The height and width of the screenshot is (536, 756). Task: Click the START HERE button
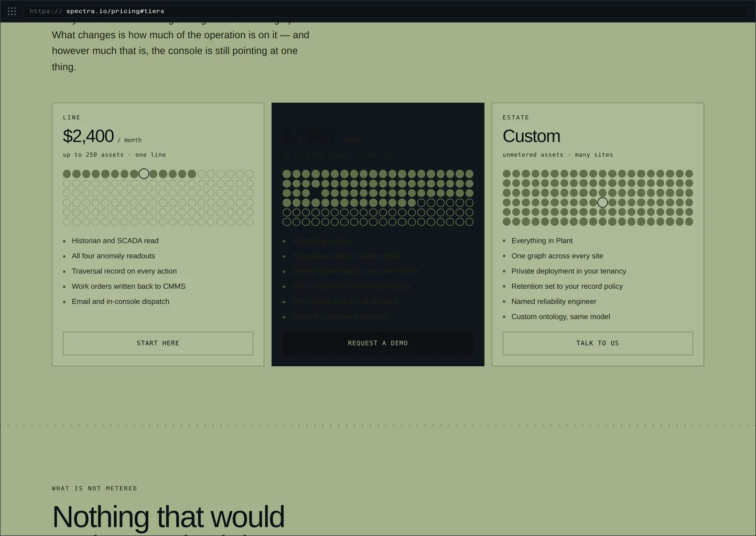[158, 343]
